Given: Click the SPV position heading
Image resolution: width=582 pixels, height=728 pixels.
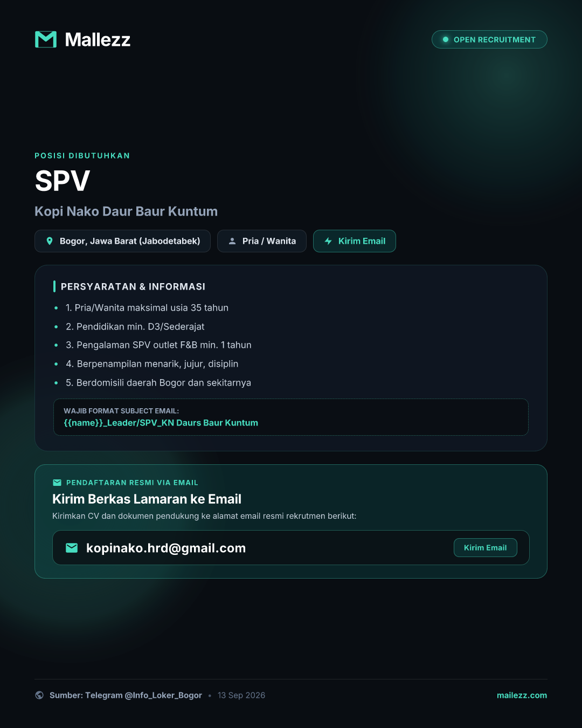Looking at the screenshot, I should (63, 181).
